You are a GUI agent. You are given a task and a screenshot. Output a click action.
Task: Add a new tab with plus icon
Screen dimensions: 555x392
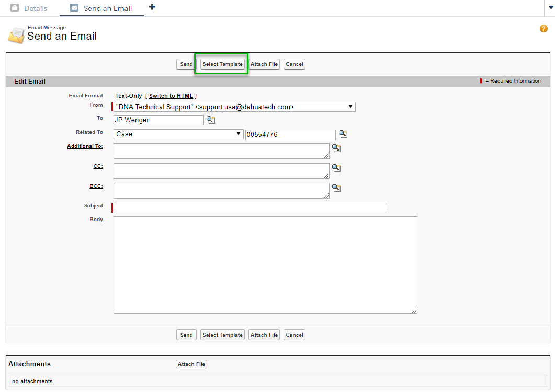pyautogui.click(x=152, y=7)
